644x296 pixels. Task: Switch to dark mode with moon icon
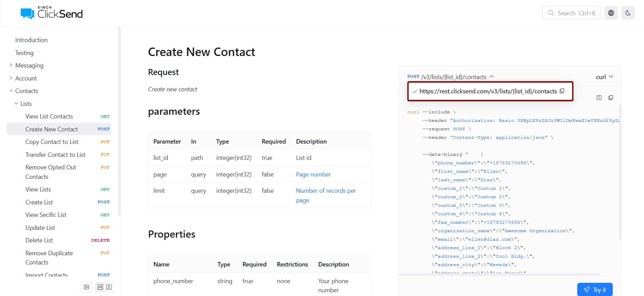[628, 13]
